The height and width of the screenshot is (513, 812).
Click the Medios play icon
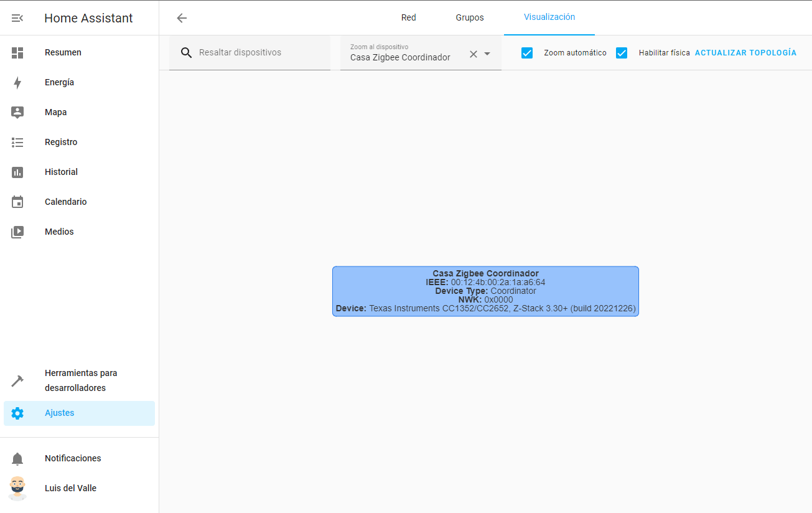pyautogui.click(x=17, y=232)
